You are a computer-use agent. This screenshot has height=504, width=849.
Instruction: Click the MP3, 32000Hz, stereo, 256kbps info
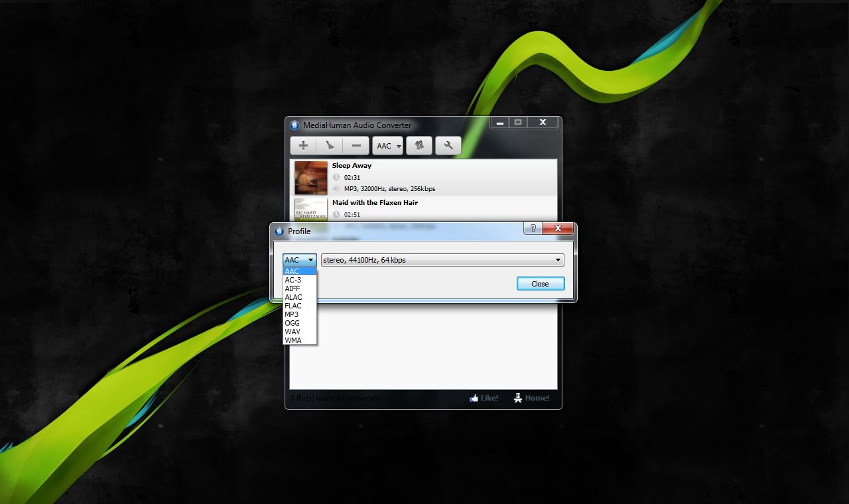[389, 189]
